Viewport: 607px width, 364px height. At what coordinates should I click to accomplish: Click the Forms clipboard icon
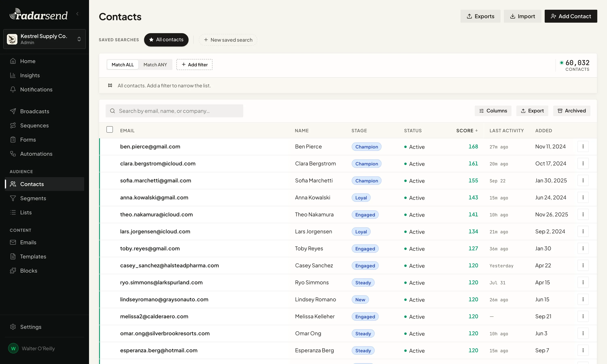13,140
